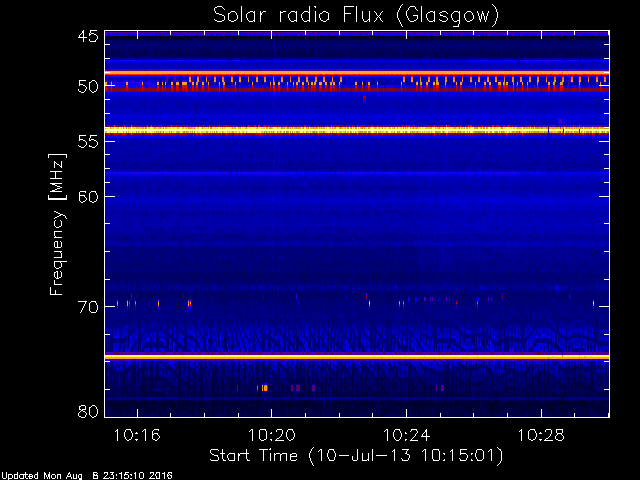Click the 'Updated Mon Aug 8' timestamp text
The height and width of the screenshot is (480, 640).
tap(87, 476)
